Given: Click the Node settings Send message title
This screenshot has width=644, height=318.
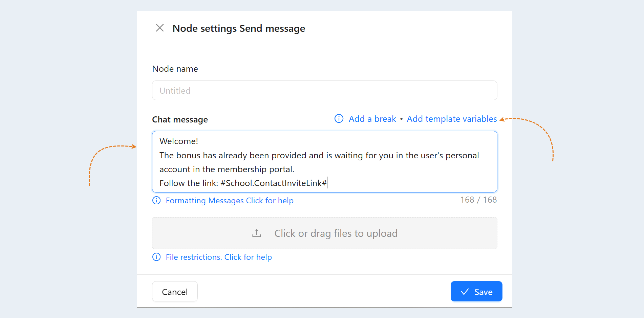Looking at the screenshot, I should [239, 28].
